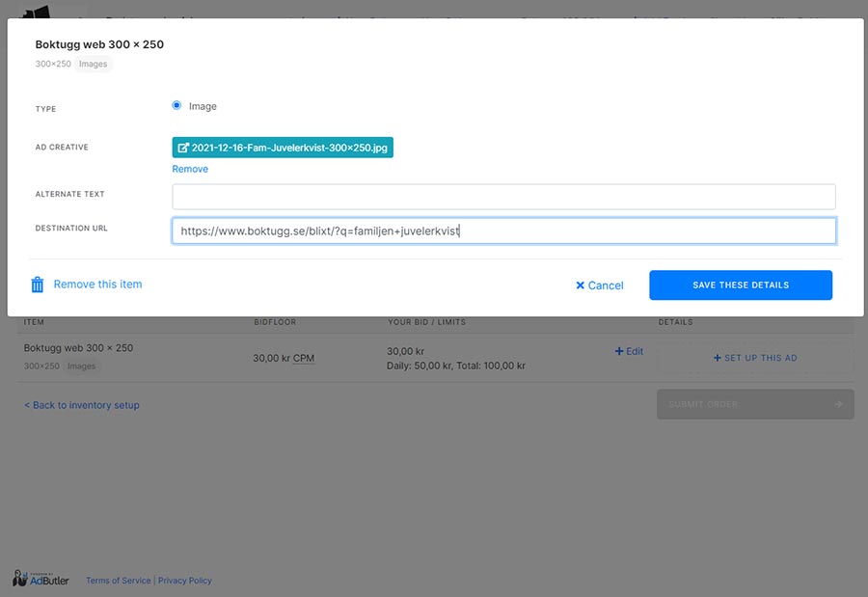Click Set Up This Ad
The height and width of the screenshot is (597, 868).
(755, 358)
